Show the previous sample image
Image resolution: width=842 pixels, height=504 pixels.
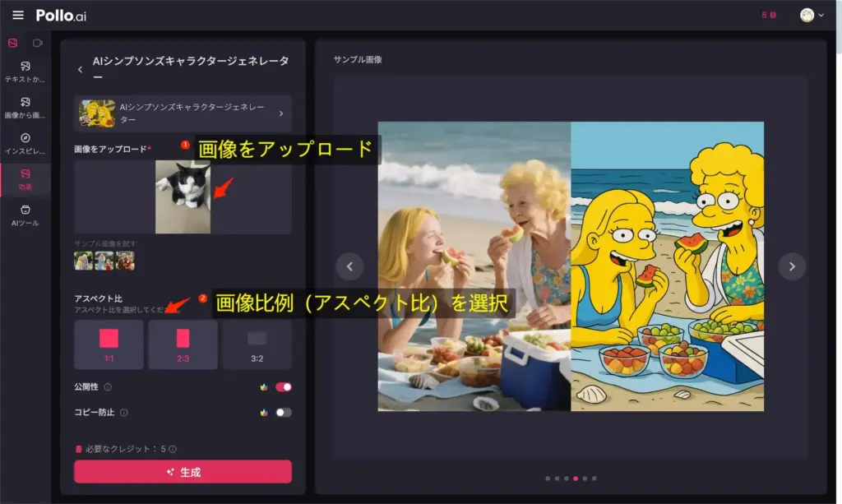pyautogui.click(x=349, y=266)
